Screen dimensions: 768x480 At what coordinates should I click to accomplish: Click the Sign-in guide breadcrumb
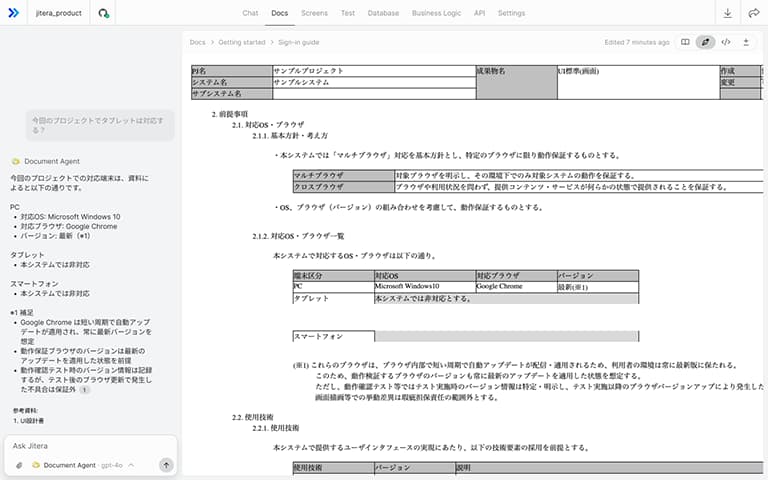(x=299, y=42)
